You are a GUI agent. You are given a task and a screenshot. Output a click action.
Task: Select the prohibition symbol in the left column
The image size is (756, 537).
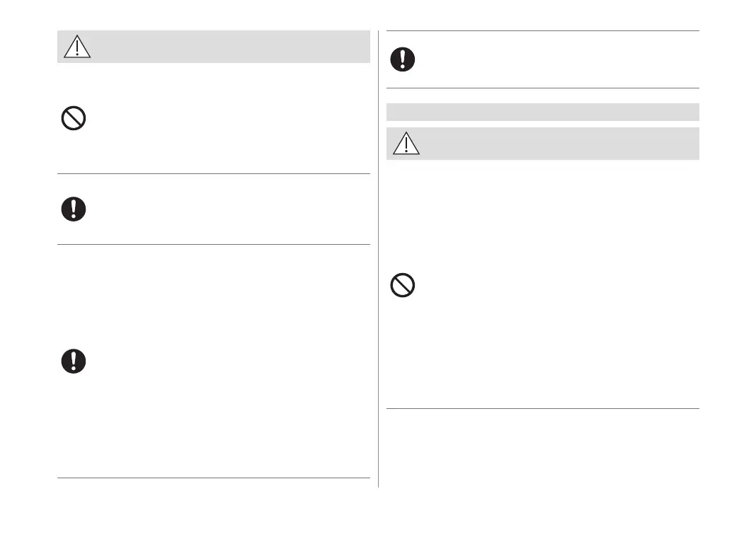click(x=73, y=118)
